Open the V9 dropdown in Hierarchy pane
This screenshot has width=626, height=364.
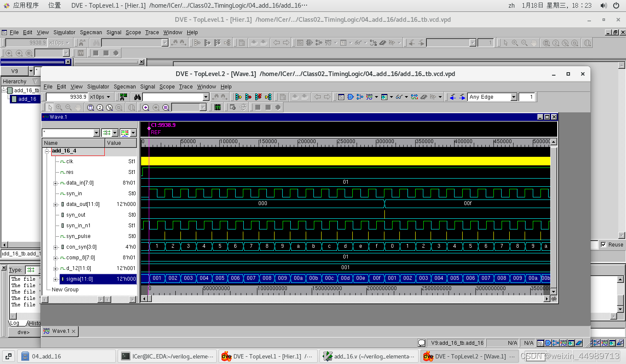point(31,71)
